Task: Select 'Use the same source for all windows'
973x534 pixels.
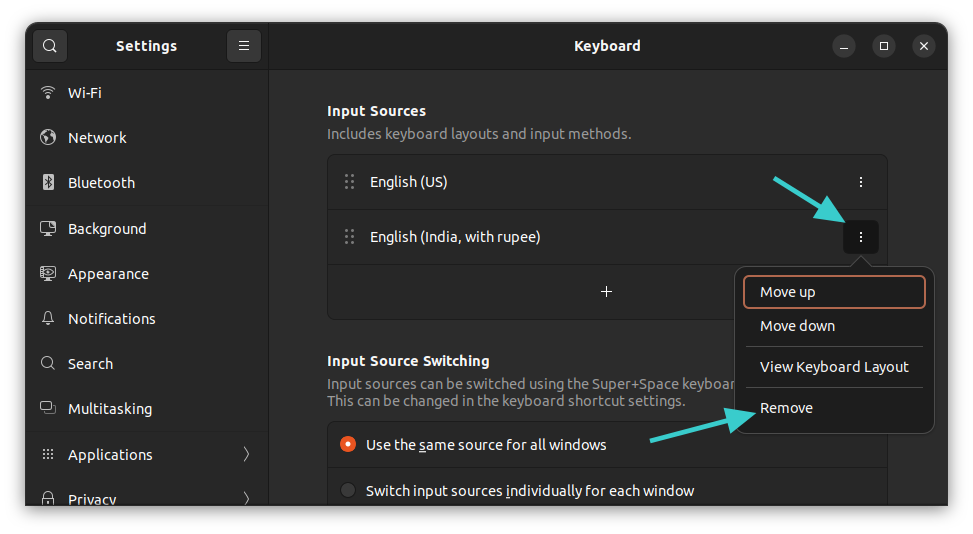Action: click(x=348, y=444)
